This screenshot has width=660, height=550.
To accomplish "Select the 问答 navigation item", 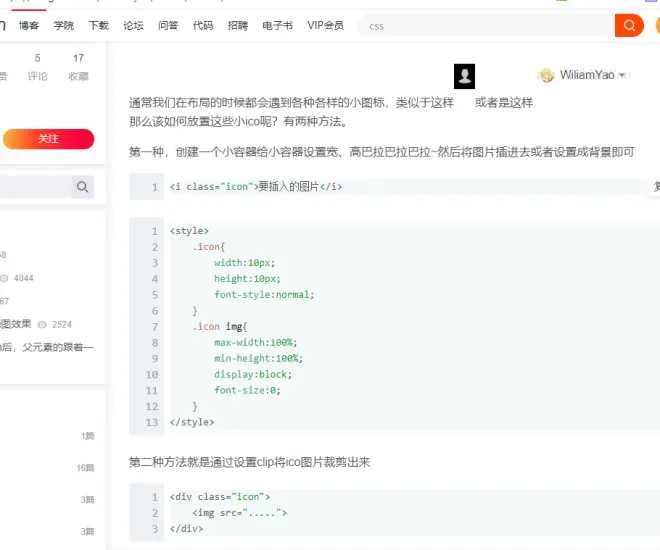I will tap(168, 25).
